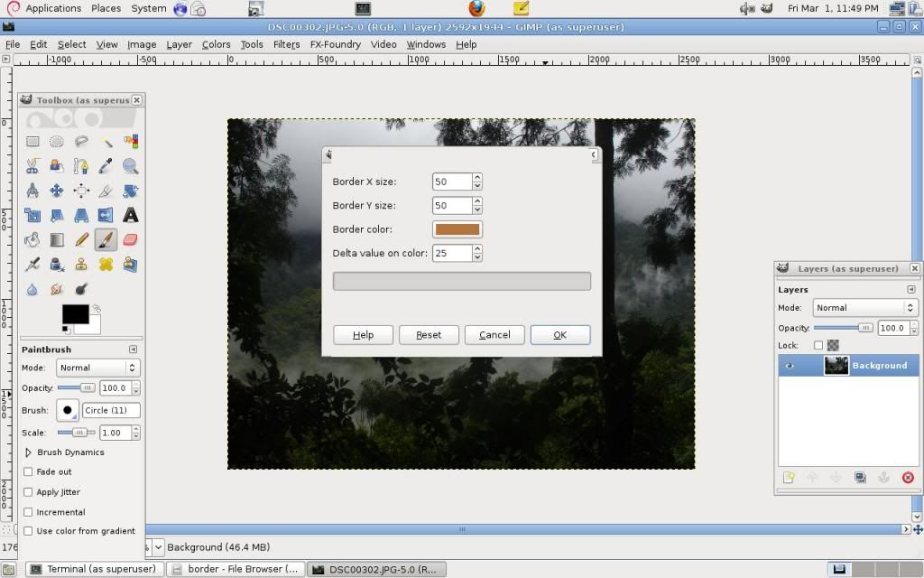Image resolution: width=924 pixels, height=578 pixels.
Task: Enable the Incremental checkbox
Action: (x=28, y=512)
